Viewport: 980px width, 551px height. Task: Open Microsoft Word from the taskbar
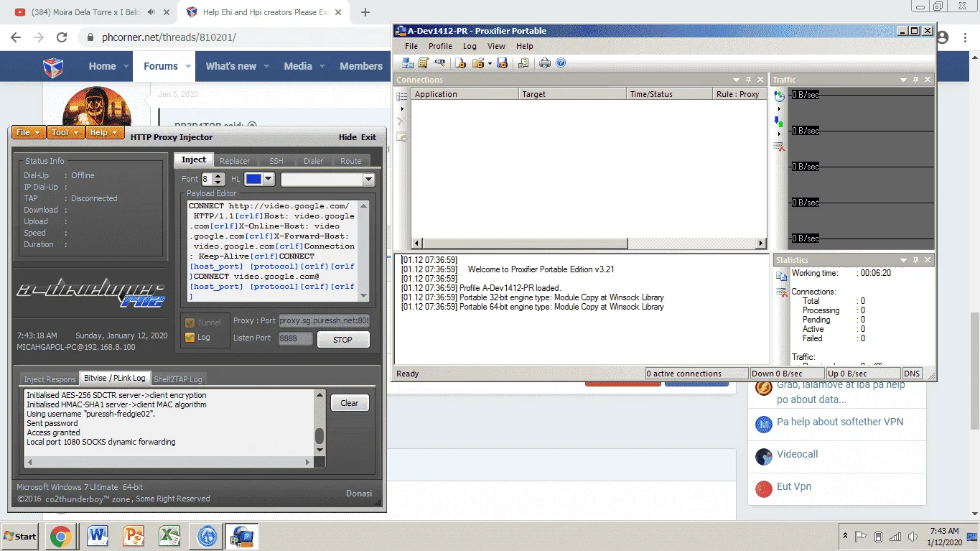(x=98, y=536)
